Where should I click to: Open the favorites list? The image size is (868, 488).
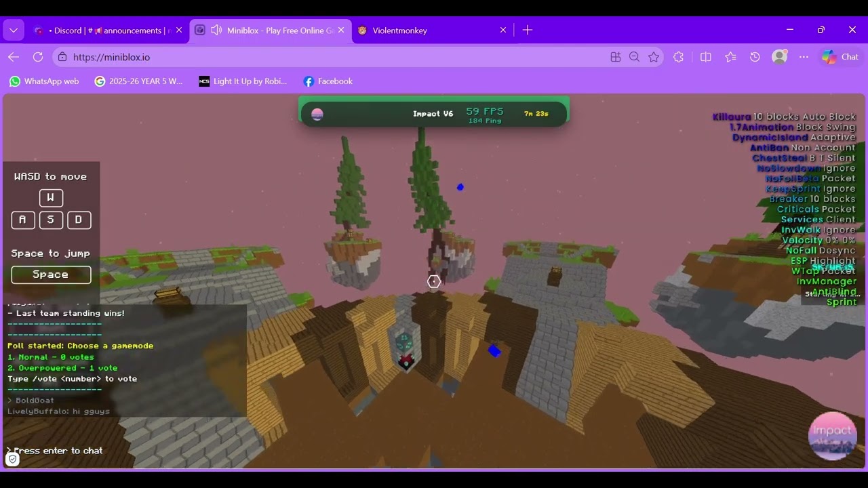pyautogui.click(x=730, y=58)
